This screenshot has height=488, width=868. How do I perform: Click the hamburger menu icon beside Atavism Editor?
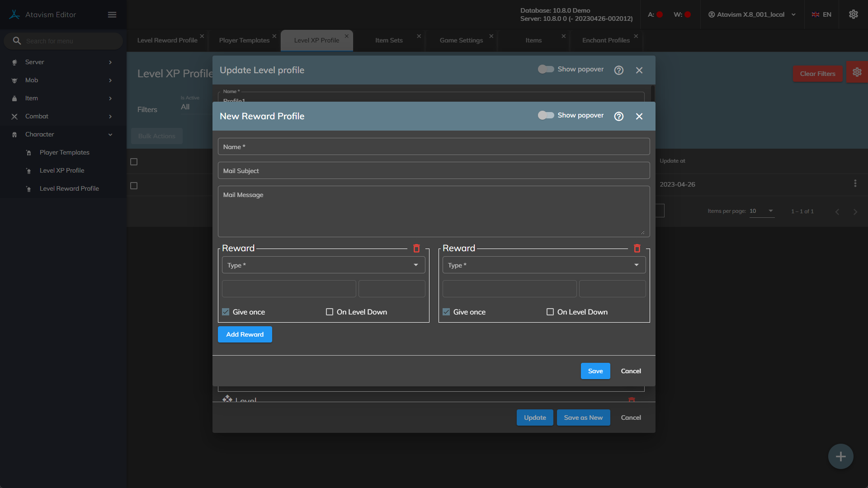[x=112, y=14]
